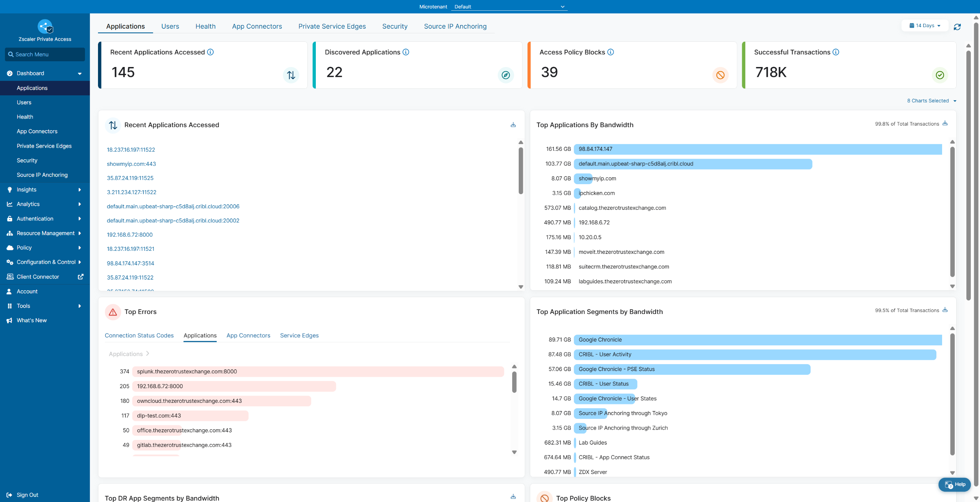Open the Help chat widget
The image size is (980, 502).
955,484
